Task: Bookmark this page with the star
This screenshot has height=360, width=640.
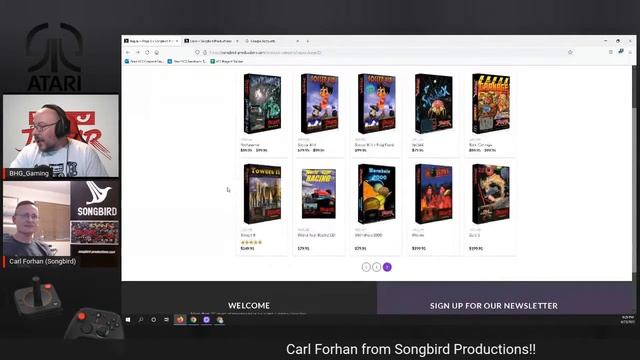Action: coord(570,52)
